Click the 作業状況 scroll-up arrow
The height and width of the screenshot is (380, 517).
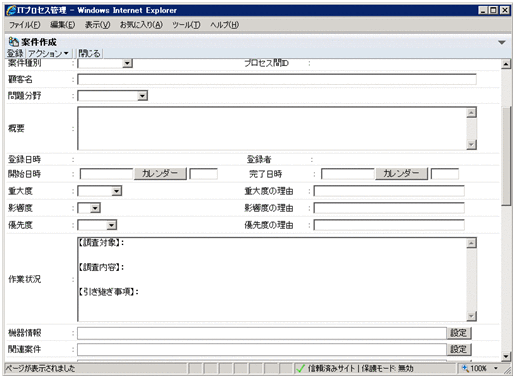coord(471,243)
